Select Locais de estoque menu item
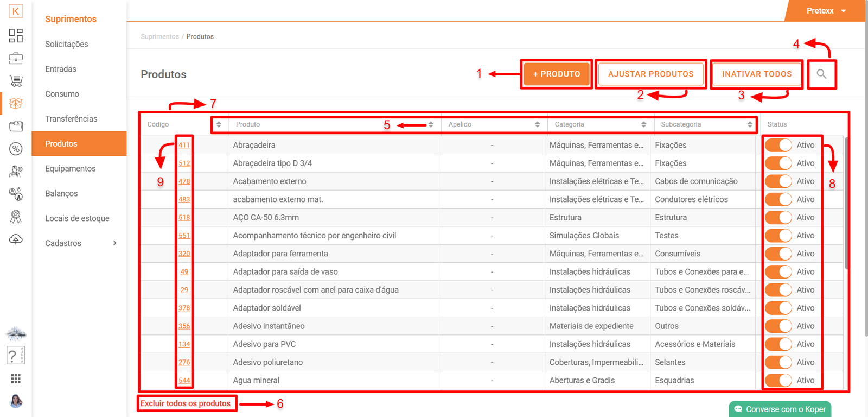The image size is (868, 417). [77, 218]
